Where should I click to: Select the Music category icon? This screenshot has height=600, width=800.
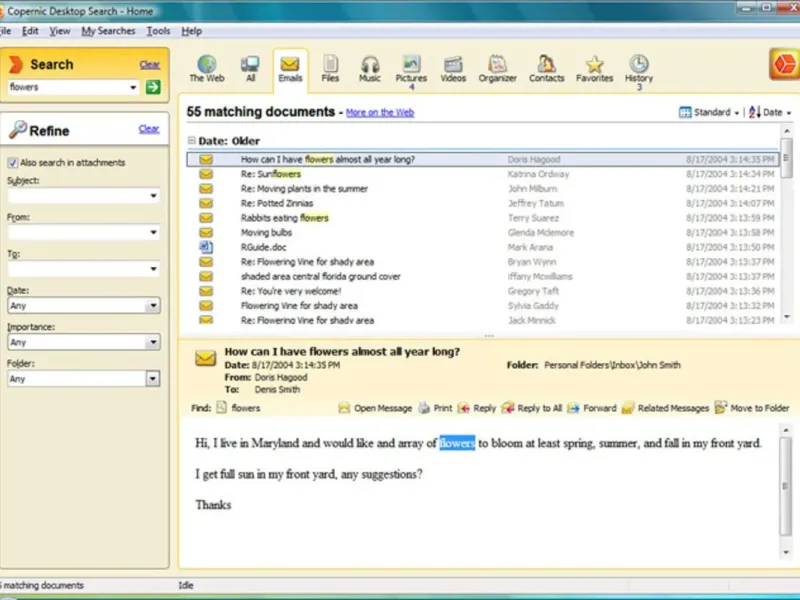point(370,69)
